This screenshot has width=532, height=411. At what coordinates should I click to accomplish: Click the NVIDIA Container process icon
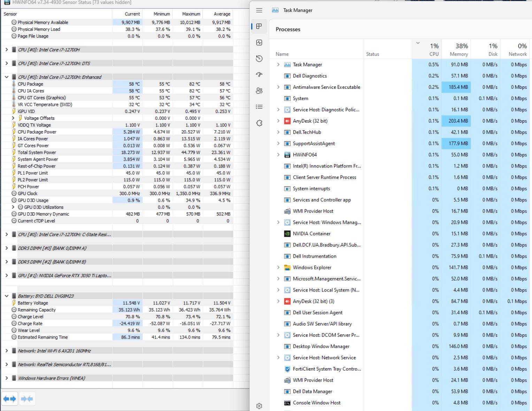[287, 234]
